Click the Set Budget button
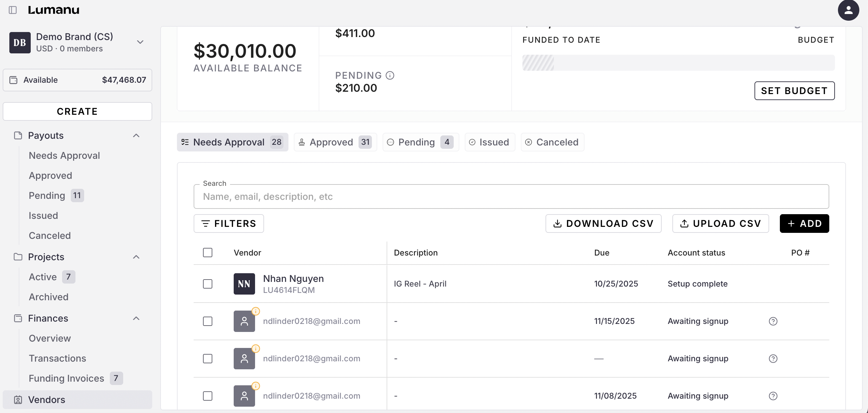This screenshot has width=868, height=413. coord(794,90)
